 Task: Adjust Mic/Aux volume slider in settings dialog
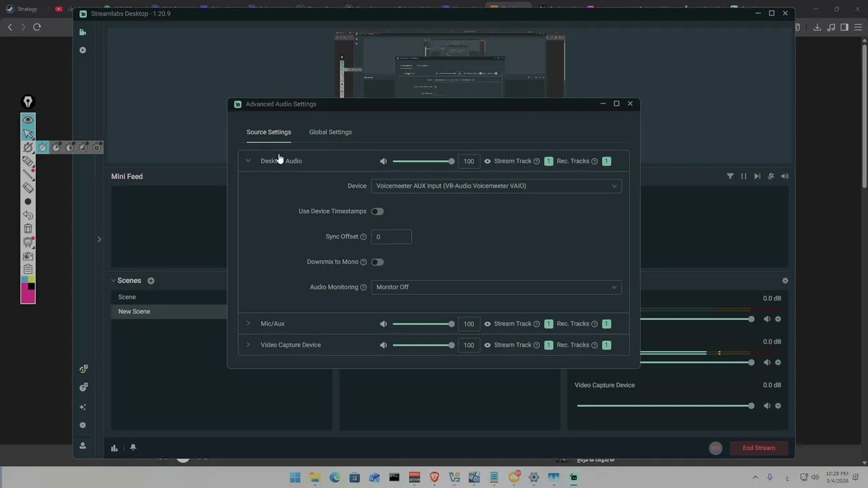[423, 324]
